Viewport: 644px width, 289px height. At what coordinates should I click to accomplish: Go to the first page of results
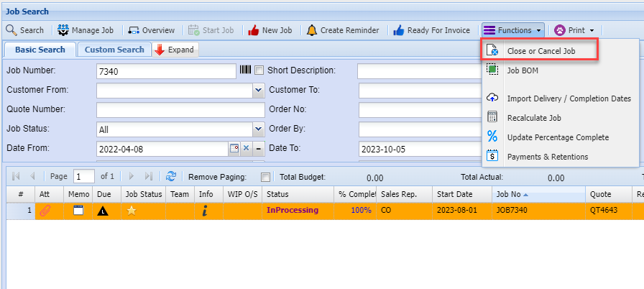pos(16,176)
